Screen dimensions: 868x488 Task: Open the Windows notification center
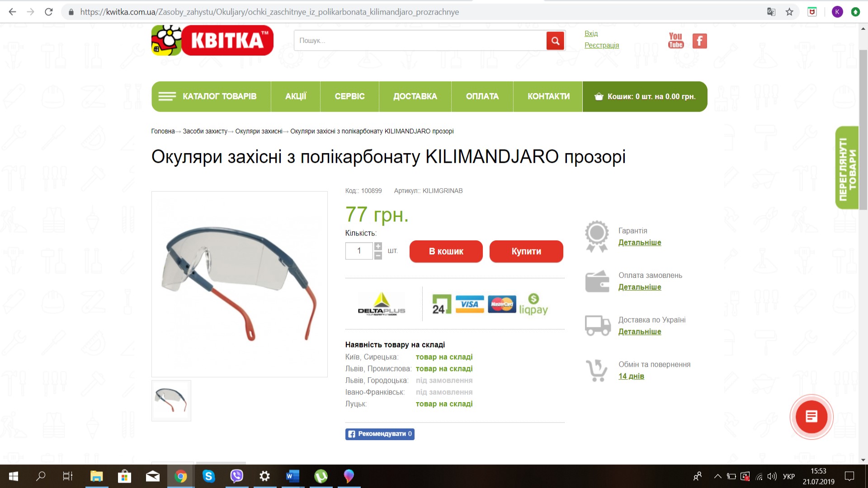[850, 476]
